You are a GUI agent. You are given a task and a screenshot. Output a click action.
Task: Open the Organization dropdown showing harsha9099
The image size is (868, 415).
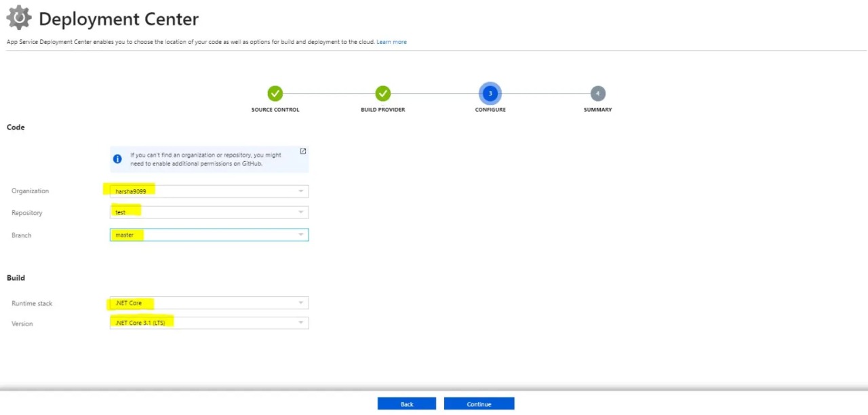pos(209,191)
